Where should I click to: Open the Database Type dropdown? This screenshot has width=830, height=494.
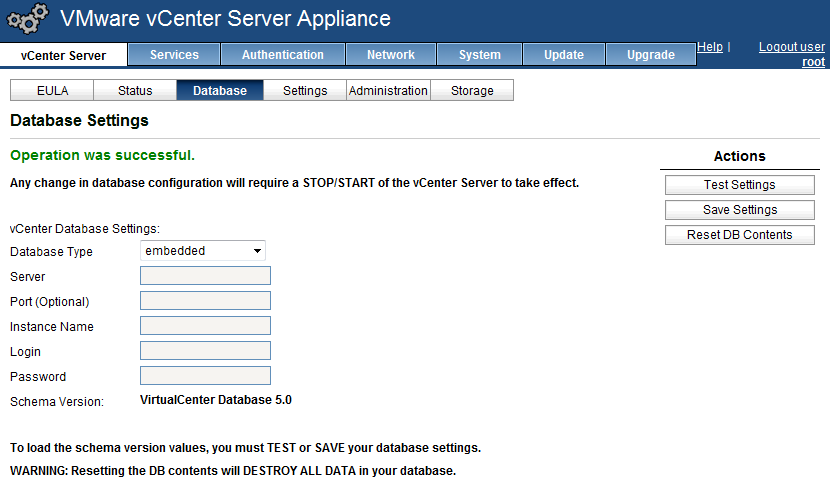(x=203, y=251)
